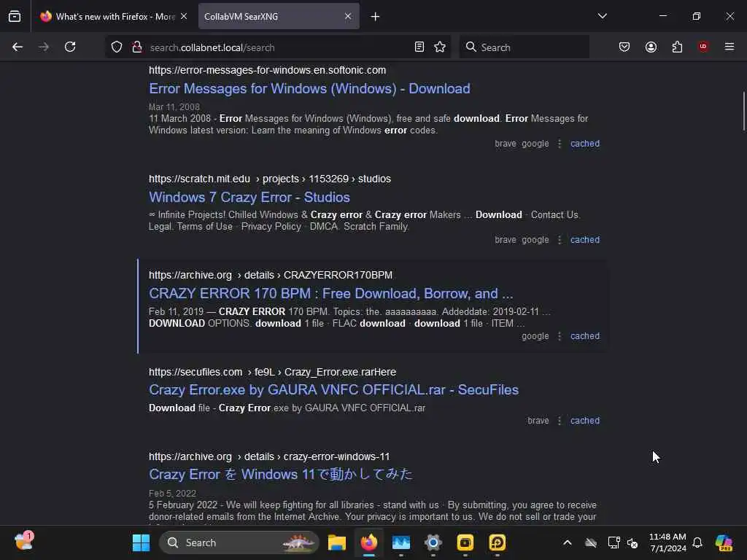Open Windows 7 Crazy Error Studios result

[249, 197]
